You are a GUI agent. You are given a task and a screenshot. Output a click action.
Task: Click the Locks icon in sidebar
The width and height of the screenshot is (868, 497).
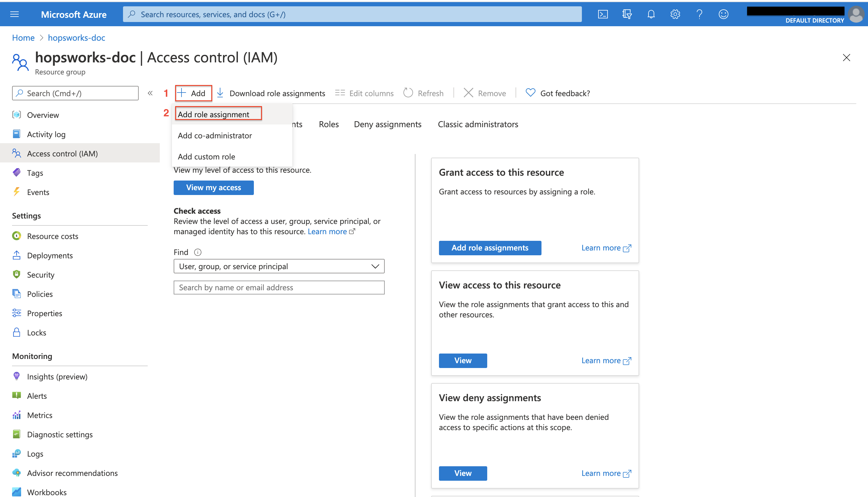pyautogui.click(x=17, y=332)
